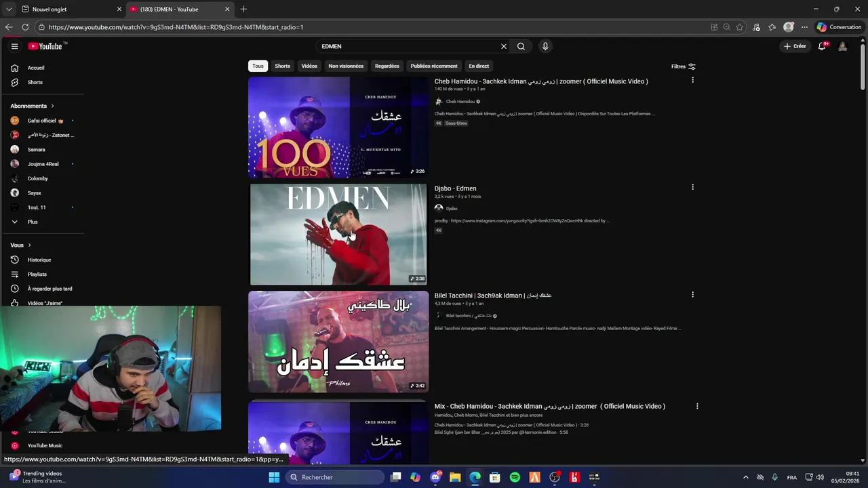The height and width of the screenshot is (488, 868).
Task: Select the Non visionnées filter chip
Action: coord(346,66)
